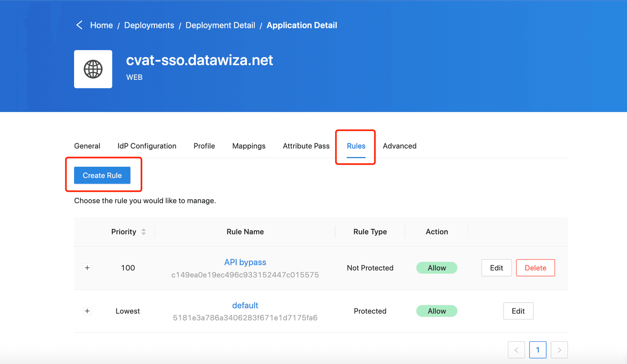Switch to the General tab
Image resolution: width=627 pixels, height=364 pixels.
click(x=87, y=146)
